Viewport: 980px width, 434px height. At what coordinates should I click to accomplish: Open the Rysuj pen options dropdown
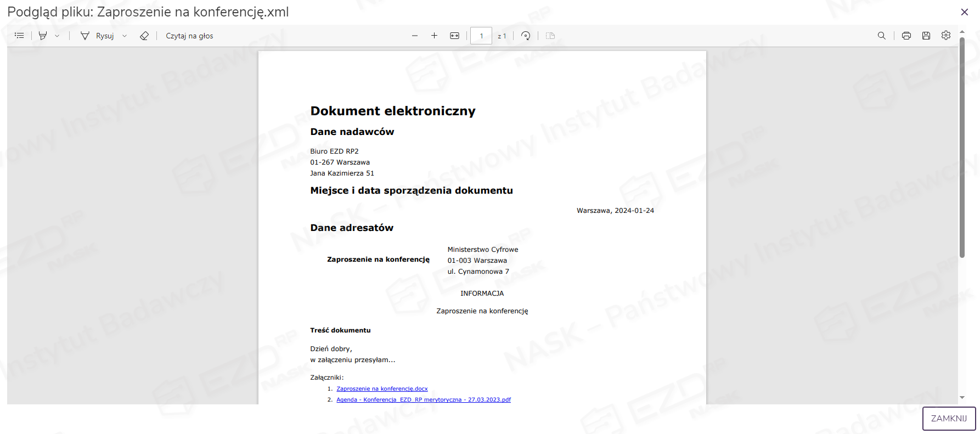tap(125, 36)
